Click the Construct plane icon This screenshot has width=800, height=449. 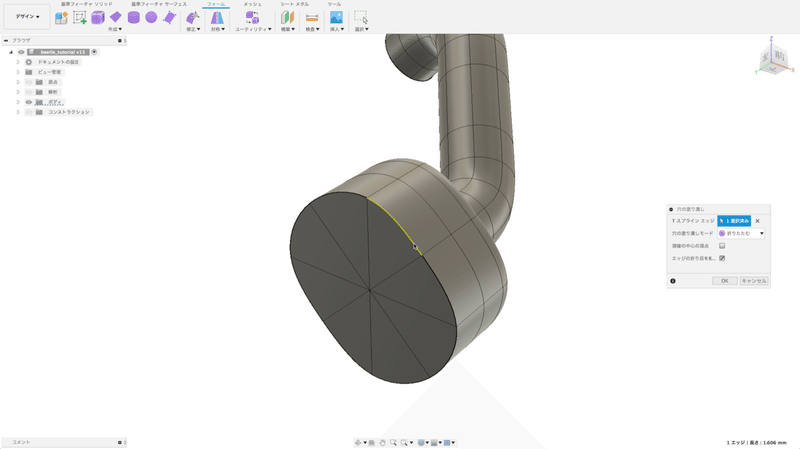coord(287,18)
